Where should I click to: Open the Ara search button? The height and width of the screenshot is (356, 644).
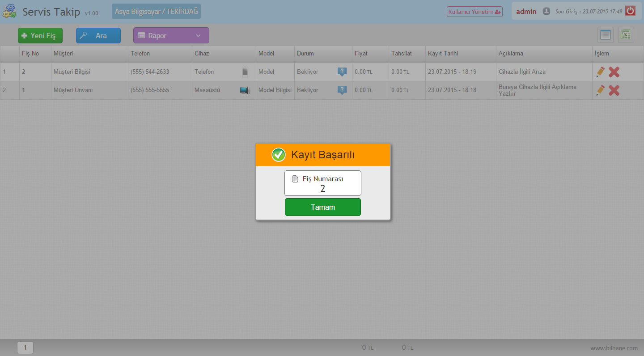[98, 35]
